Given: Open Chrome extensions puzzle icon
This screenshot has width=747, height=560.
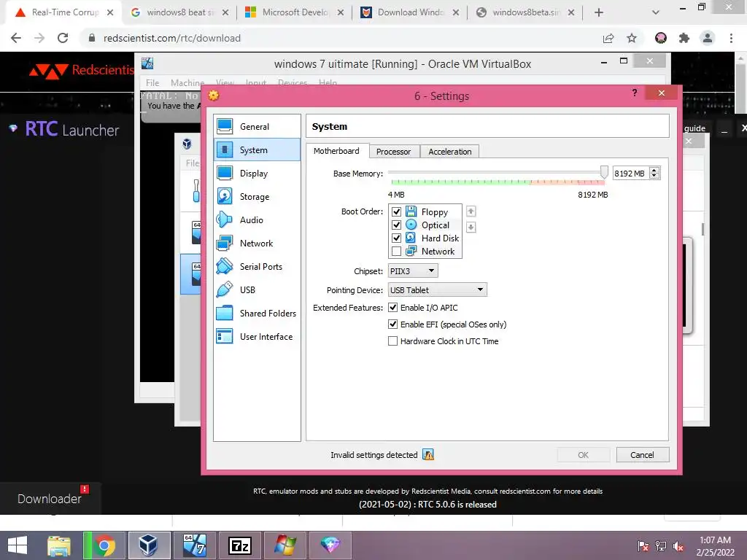Looking at the screenshot, I should pos(684,38).
